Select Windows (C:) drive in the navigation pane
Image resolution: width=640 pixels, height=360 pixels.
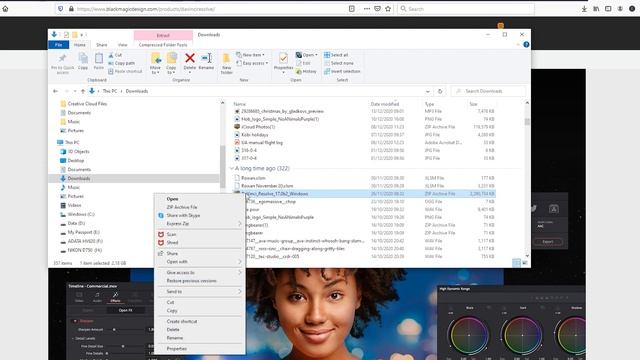81,214
